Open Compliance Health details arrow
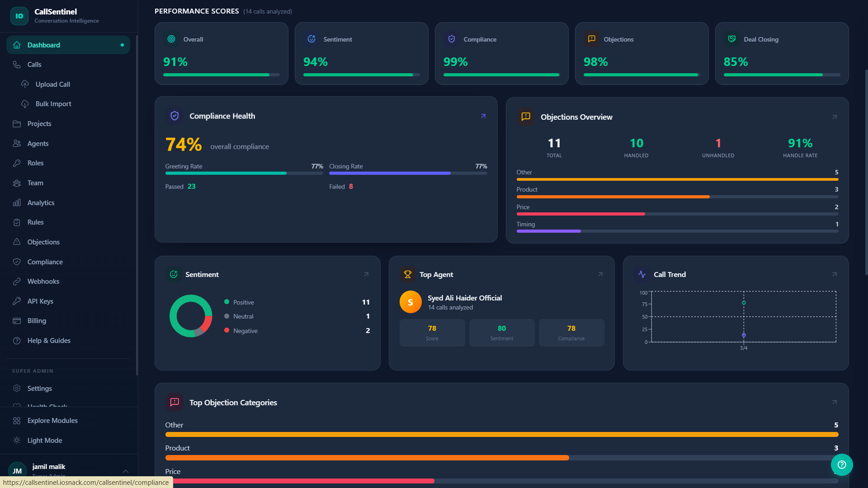This screenshot has height=488, width=868. pyautogui.click(x=483, y=116)
